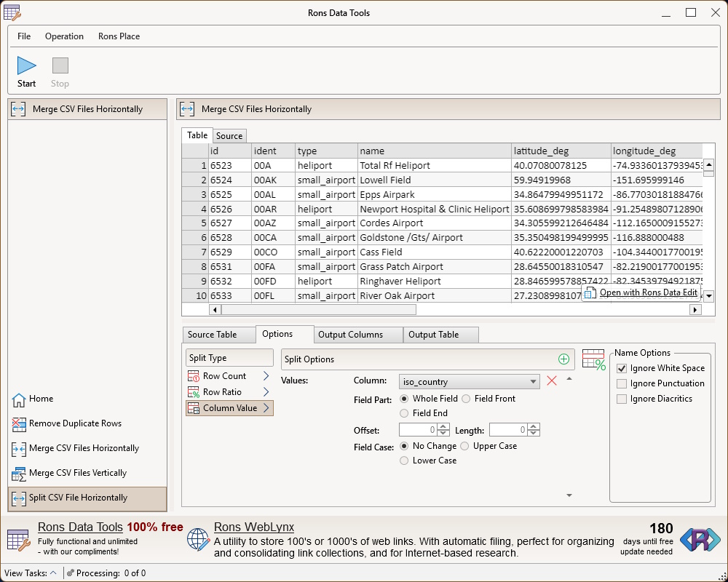The image size is (728, 582).
Task: Click the horizontal table scrollbar thumb
Action: (x=319, y=309)
